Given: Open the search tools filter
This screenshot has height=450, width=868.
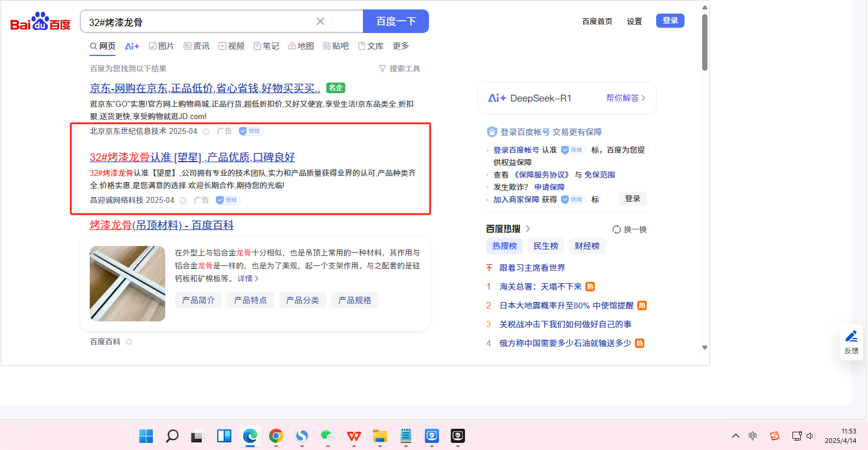Looking at the screenshot, I should point(399,69).
